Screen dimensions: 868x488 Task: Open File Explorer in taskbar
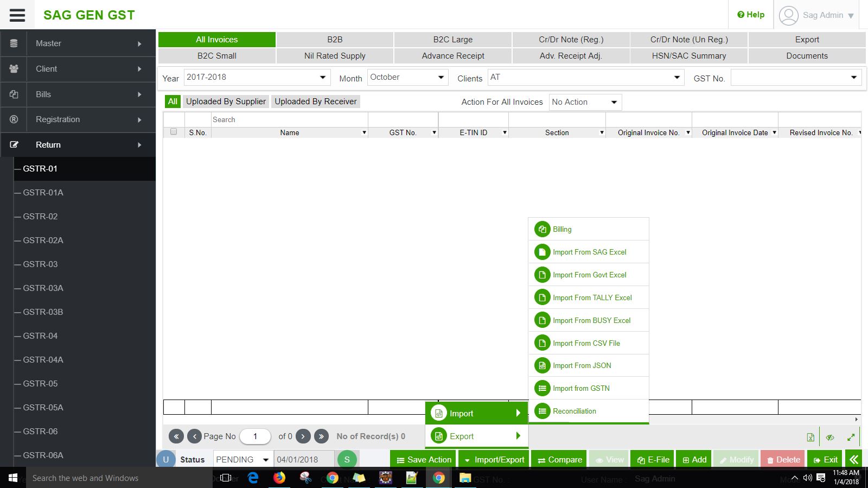point(465,478)
